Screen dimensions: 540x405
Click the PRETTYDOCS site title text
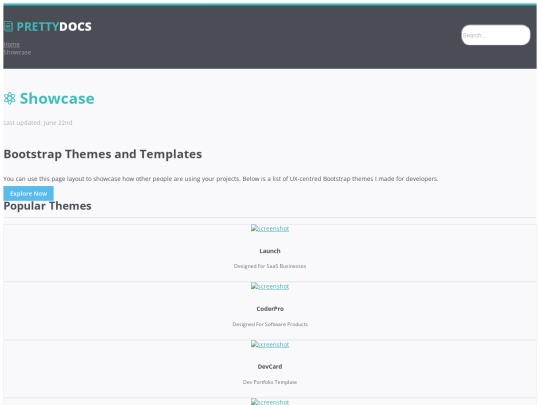coord(54,27)
